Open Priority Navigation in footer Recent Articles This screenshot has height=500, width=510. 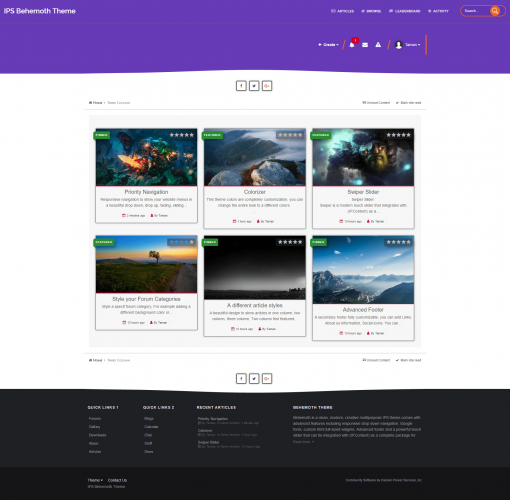pos(213,419)
